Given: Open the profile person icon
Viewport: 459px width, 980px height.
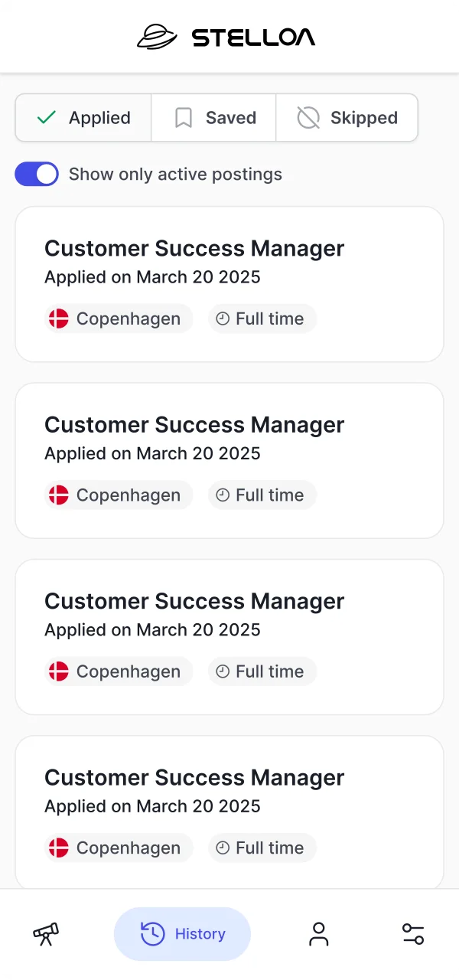Looking at the screenshot, I should click(x=318, y=933).
